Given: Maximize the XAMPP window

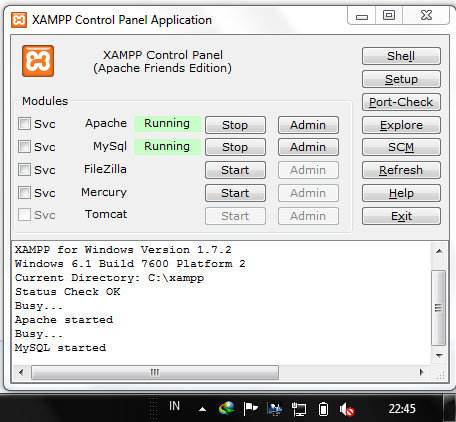Looking at the screenshot, I should click(389, 16).
